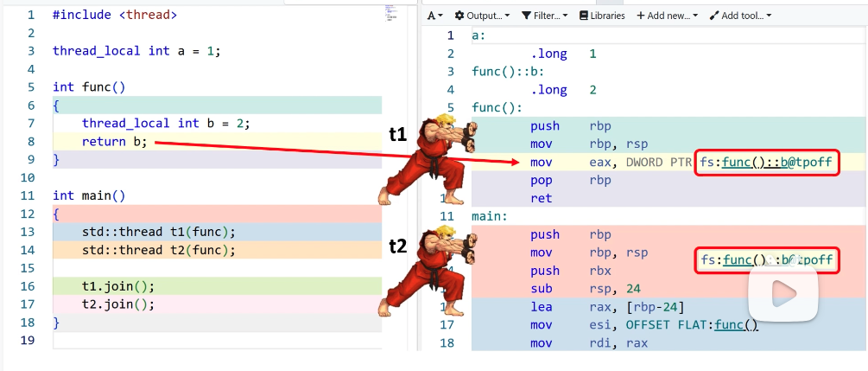Viewport: 868px width, 371px height.
Task: Click the '.long 1' assembly line
Action: [x=563, y=54]
